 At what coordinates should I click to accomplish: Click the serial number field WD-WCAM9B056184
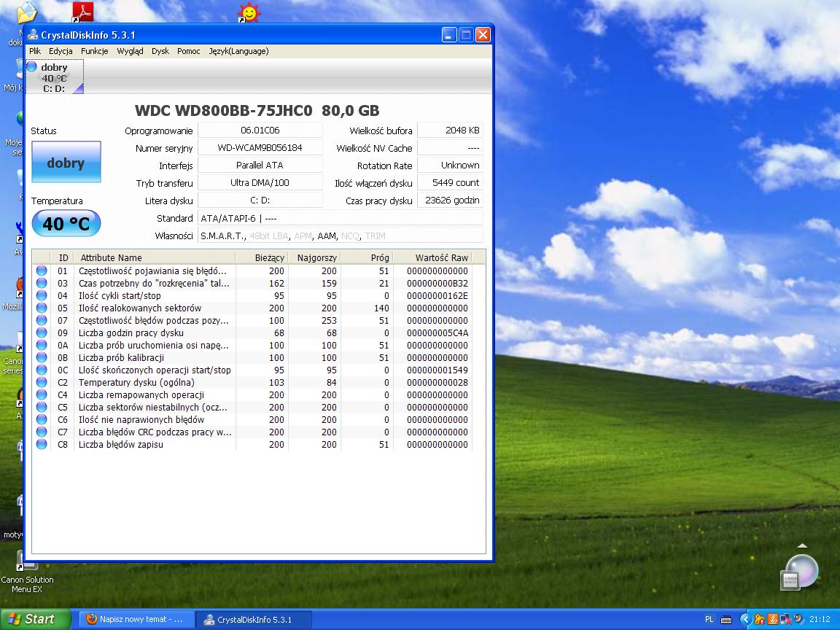click(x=260, y=148)
